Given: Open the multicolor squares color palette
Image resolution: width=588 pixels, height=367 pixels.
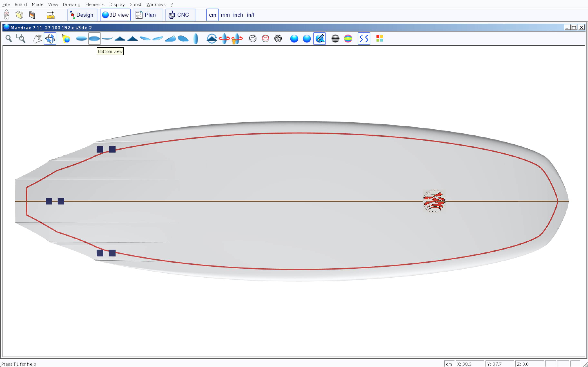Looking at the screenshot, I should click(380, 39).
